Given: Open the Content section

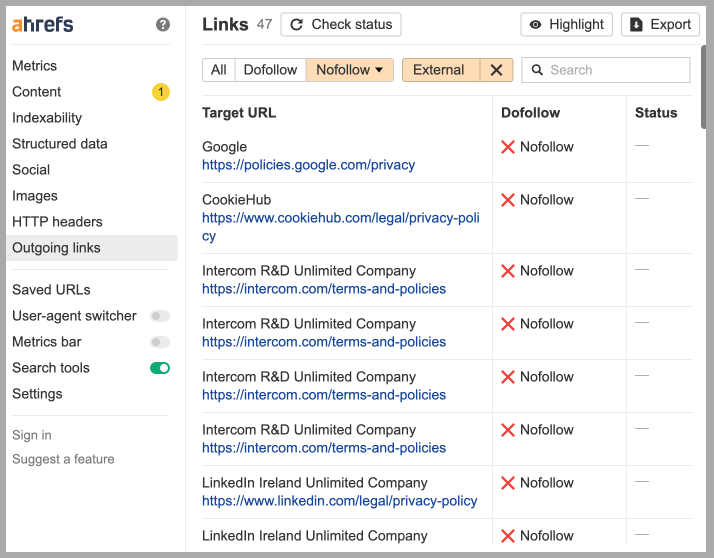Looking at the screenshot, I should click(x=36, y=92).
